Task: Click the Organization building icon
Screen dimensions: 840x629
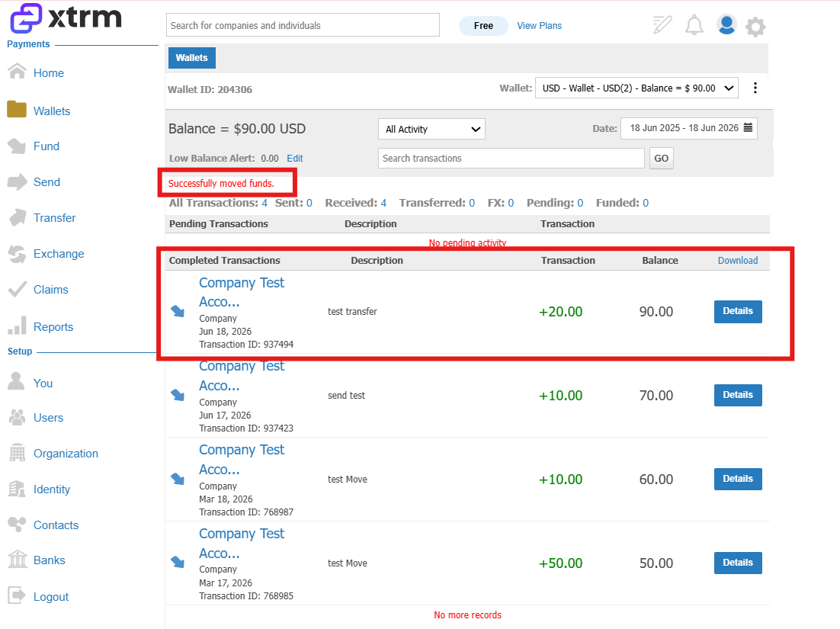Action: pyautogui.click(x=17, y=453)
